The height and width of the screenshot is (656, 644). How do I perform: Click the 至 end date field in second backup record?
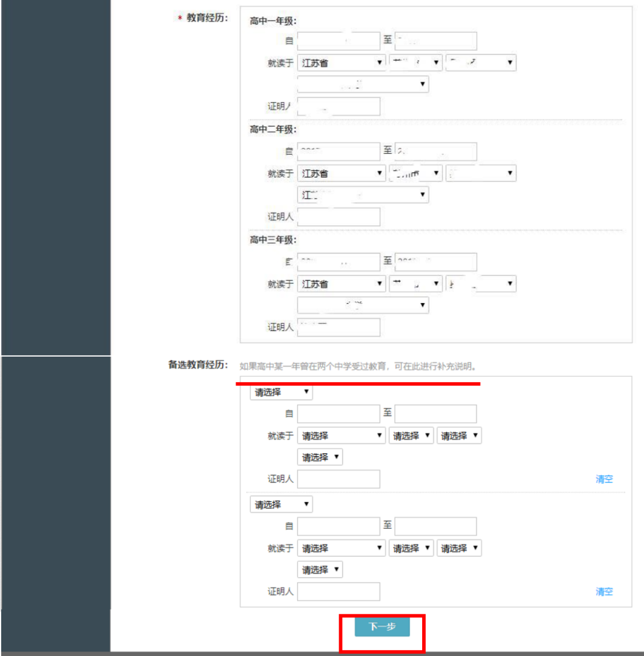pos(435,526)
